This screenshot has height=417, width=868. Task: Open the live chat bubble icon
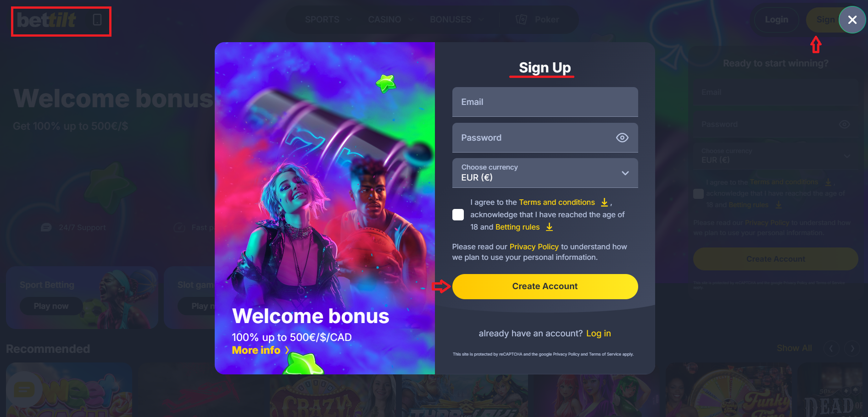tap(24, 390)
